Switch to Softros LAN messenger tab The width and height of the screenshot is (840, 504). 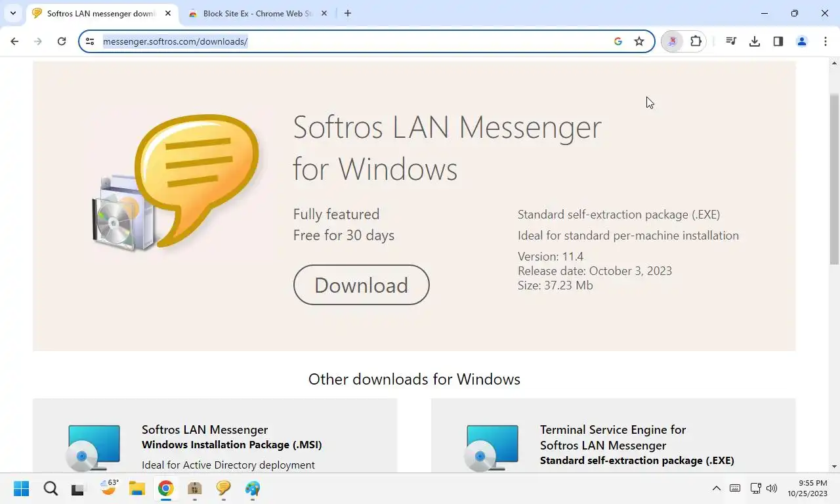[x=102, y=13]
